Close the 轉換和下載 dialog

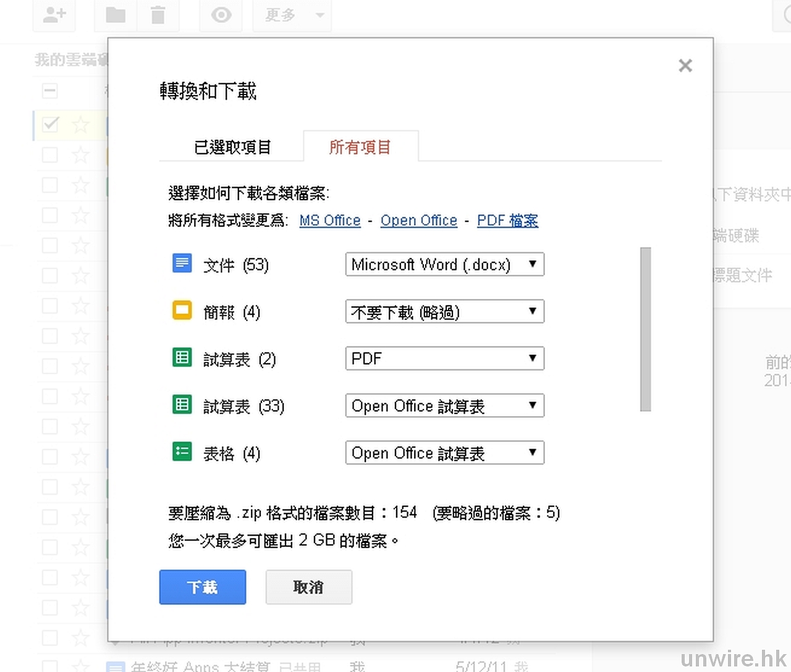click(685, 65)
